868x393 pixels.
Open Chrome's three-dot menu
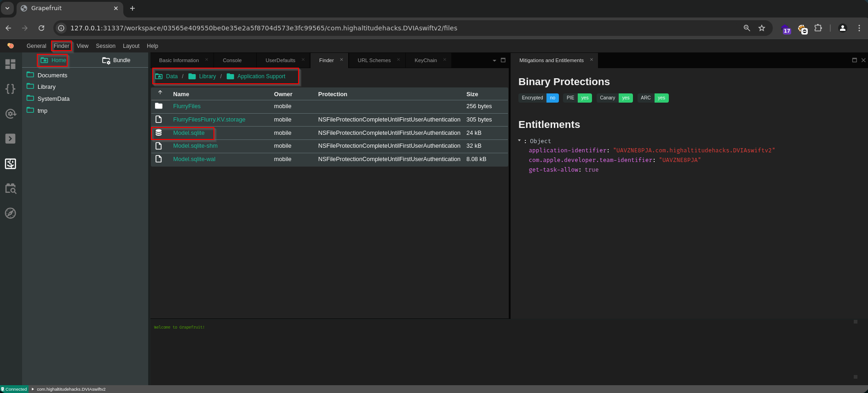coord(859,28)
